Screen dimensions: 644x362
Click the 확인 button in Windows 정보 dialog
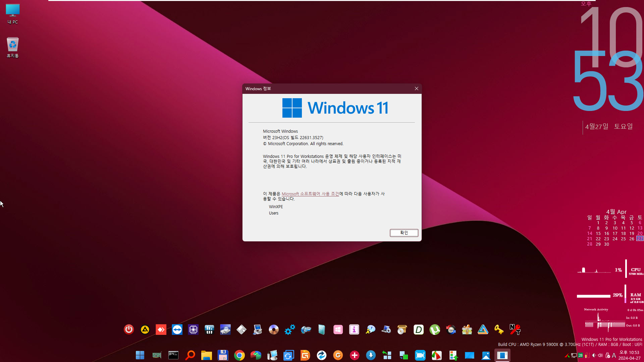tap(404, 233)
